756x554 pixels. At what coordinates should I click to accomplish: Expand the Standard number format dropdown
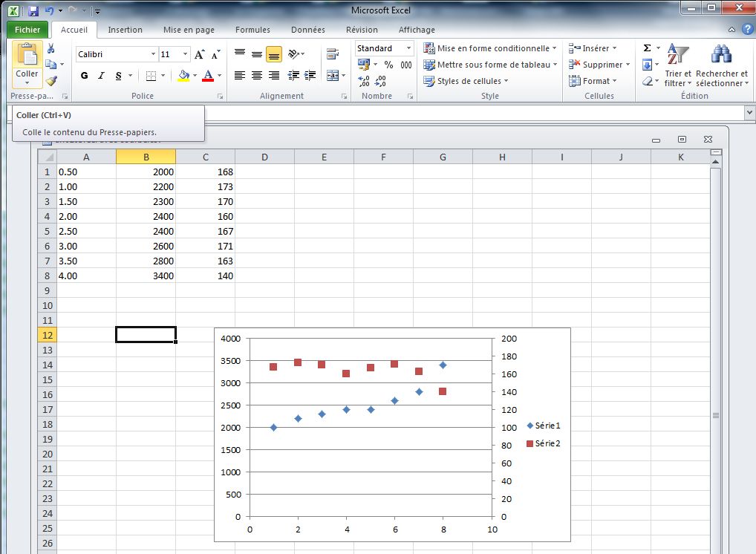click(x=408, y=48)
